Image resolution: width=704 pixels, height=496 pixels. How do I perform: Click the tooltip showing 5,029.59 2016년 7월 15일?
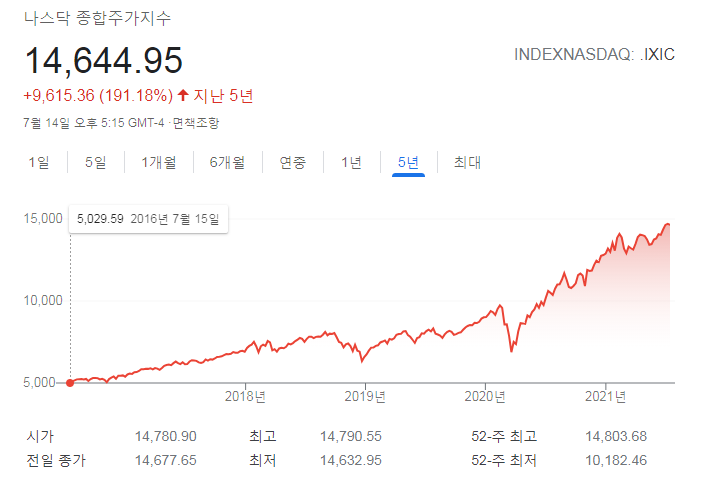coord(148,219)
